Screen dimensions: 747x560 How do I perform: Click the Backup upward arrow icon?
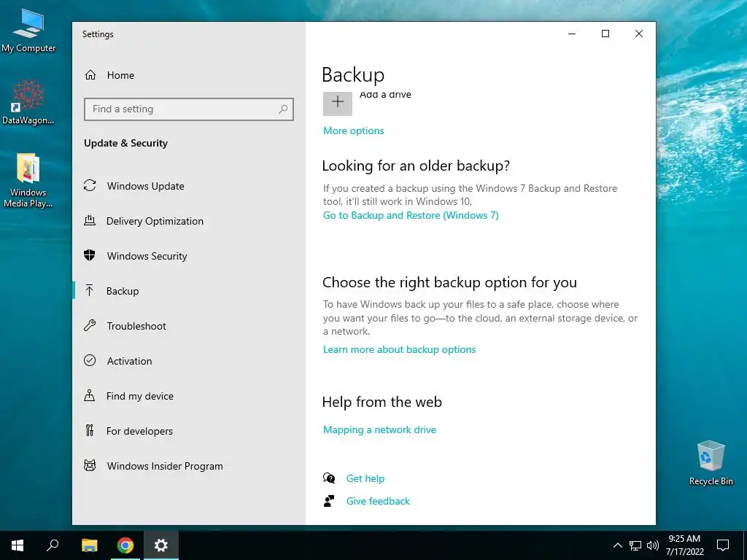coord(89,290)
